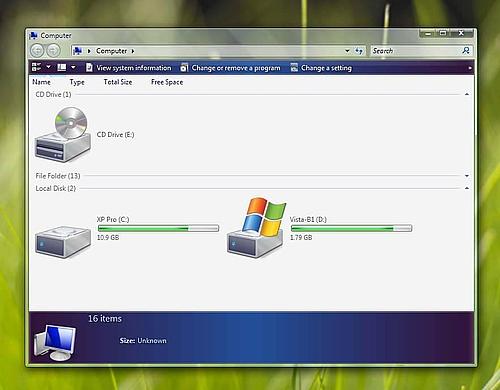Select the CD Drive (E:) disc icon

[63, 134]
